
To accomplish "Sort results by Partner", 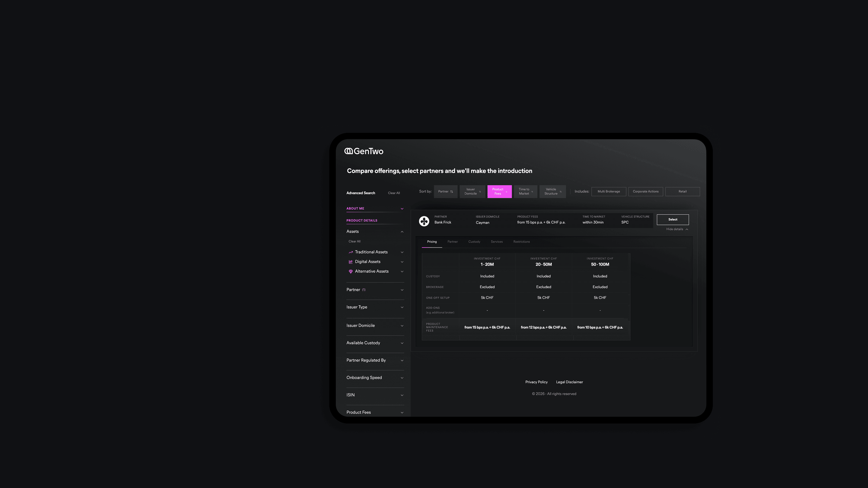I will pyautogui.click(x=445, y=192).
